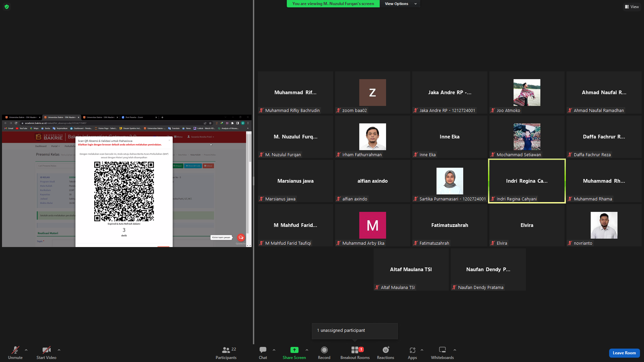Select Joo Atmoko's video tile
Screen dimensions: 644x362
(527, 93)
